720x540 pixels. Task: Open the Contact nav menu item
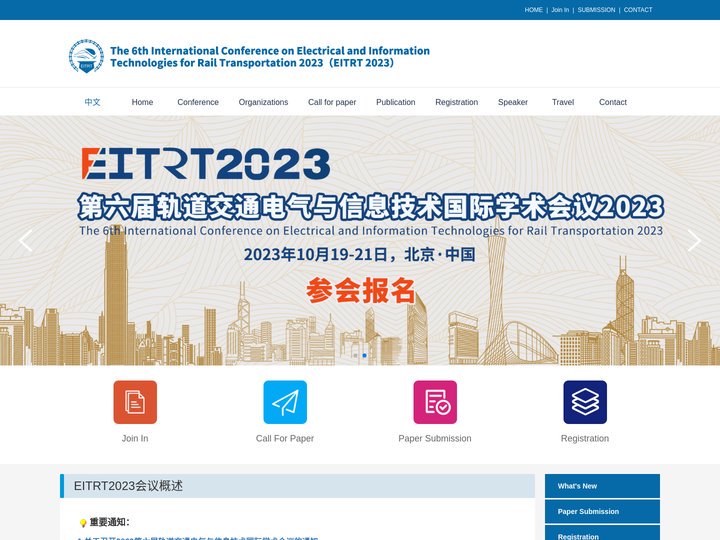click(613, 102)
